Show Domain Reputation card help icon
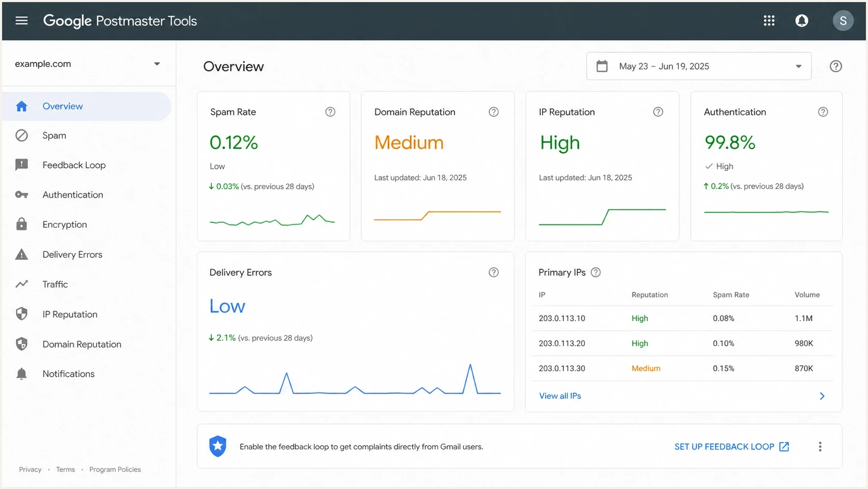 tap(494, 112)
